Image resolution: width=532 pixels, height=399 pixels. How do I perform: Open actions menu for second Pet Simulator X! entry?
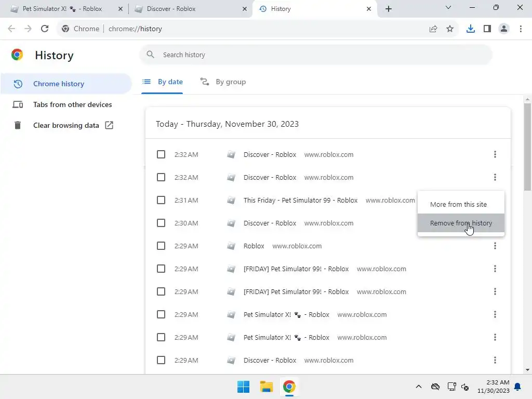tap(495, 337)
